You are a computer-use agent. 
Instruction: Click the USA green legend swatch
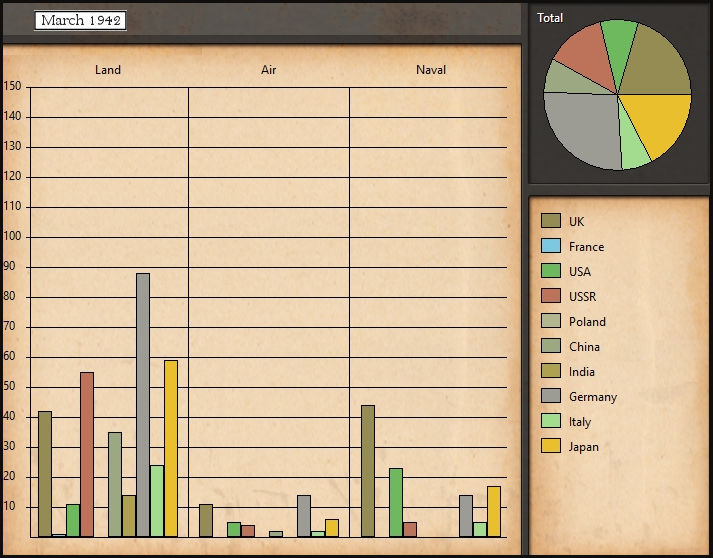click(550, 271)
